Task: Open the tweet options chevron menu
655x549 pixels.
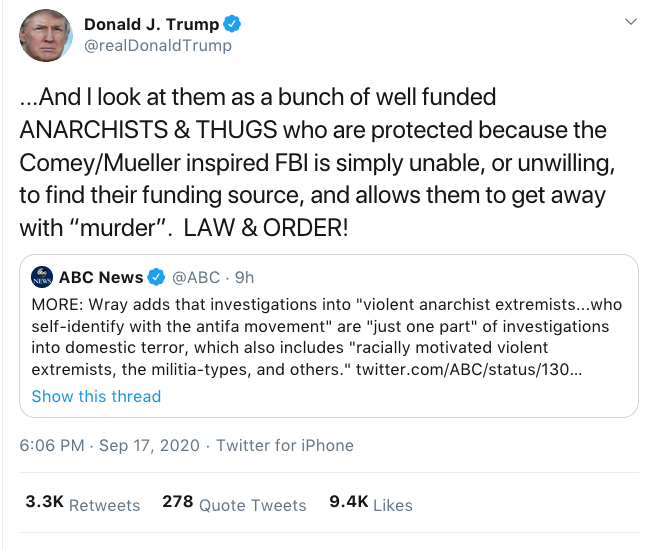Action: coord(629,22)
